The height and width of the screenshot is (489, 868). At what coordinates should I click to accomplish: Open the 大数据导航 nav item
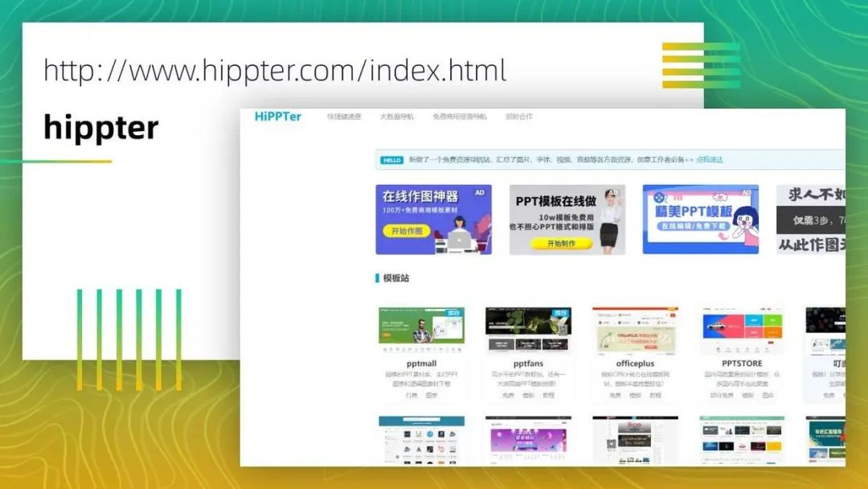pyautogui.click(x=396, y=117)
